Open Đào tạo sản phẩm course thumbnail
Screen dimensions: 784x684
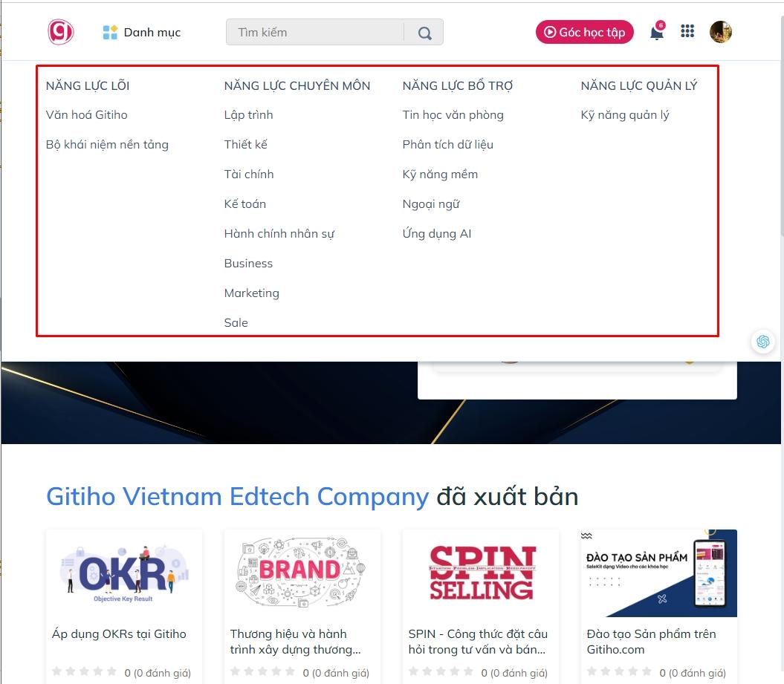coord(659,573)
